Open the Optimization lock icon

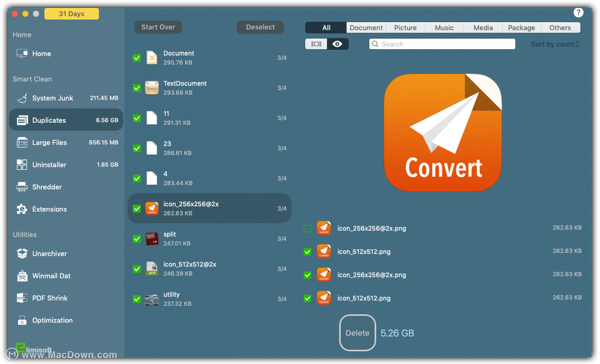pyautogui.click(x=22, y=320)
